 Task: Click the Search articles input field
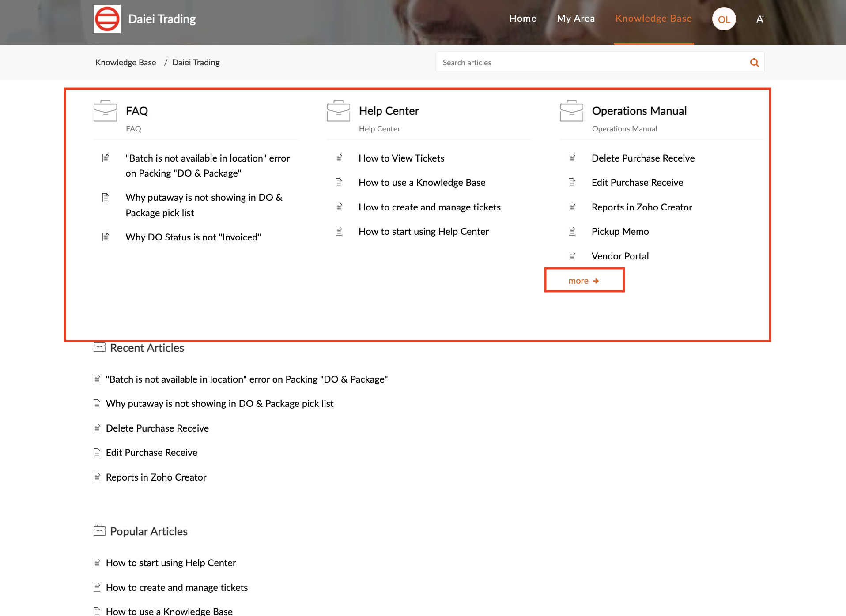click(592, 63)
